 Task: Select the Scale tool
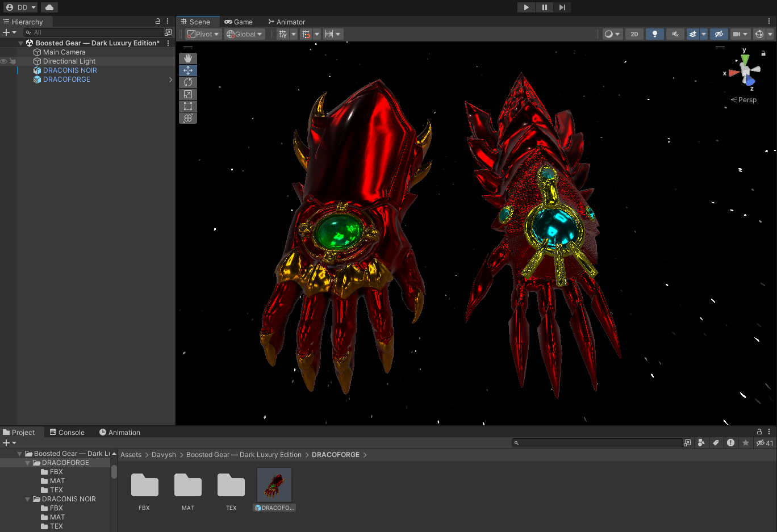point(188,94)
